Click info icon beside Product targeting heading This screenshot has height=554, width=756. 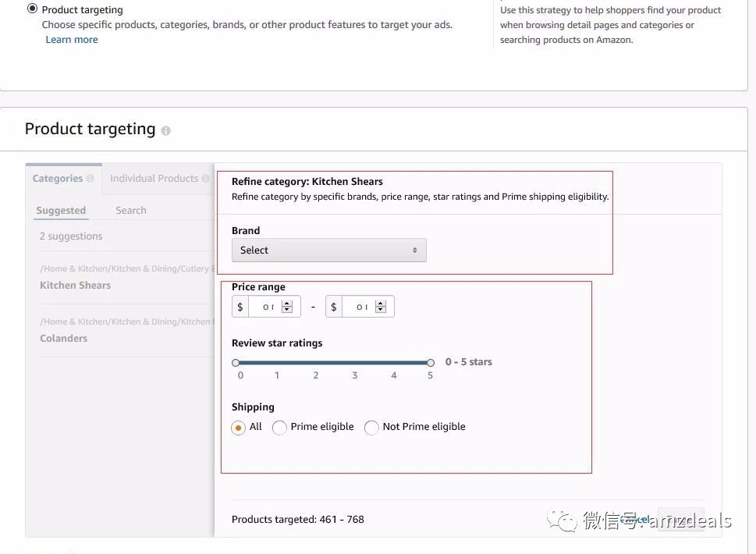[165, 131]
